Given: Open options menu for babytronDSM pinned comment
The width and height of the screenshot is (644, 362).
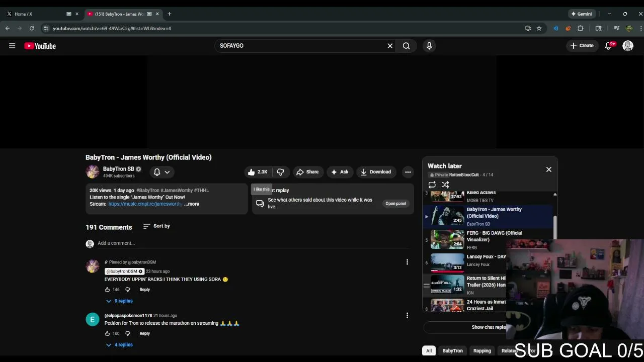Looking at the screenshot, I should [x=407, y=262].
